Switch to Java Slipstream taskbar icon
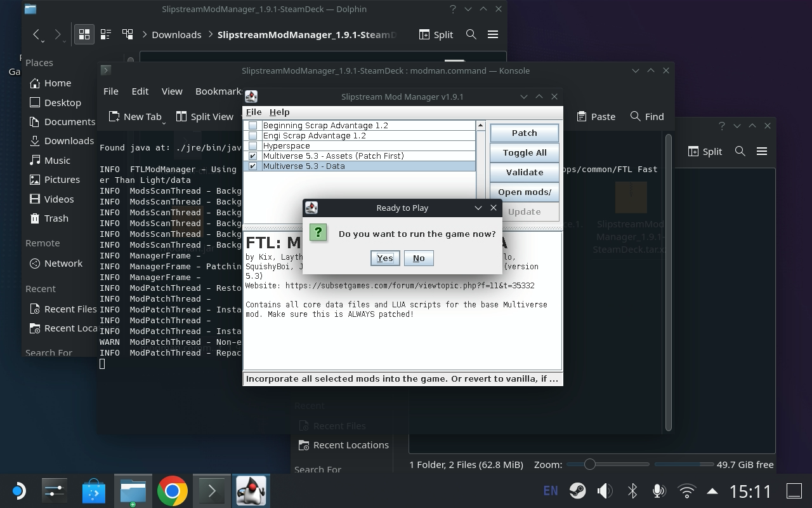 click(x=251, y=491)
